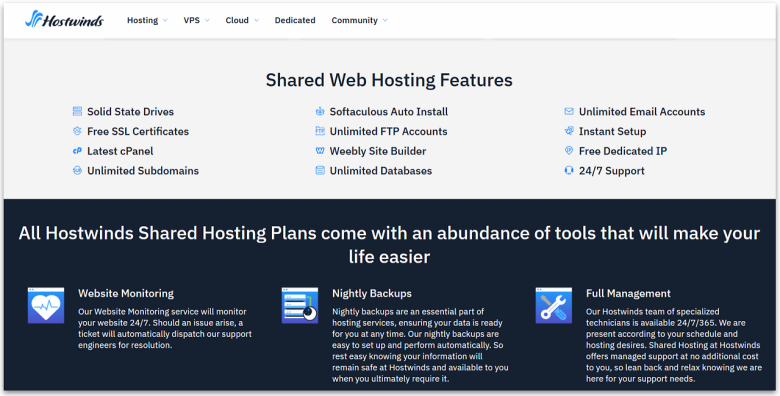Click the Latest cPanel icon
Viewport: 780px width, 396px height.
pyautogui.click(x=77, y=151)
